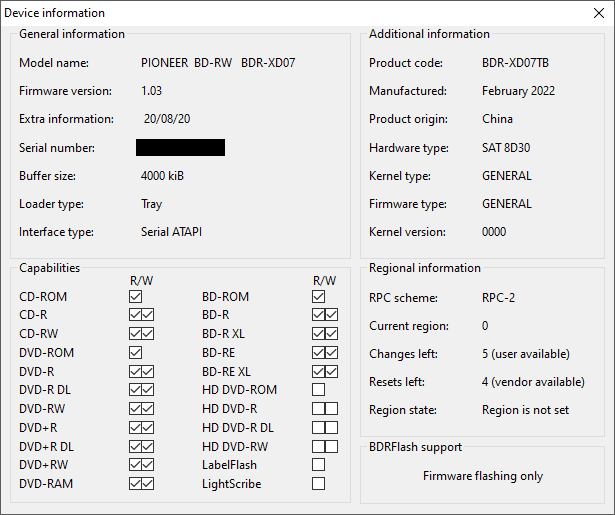This screenshot has height=515, width=615.
Task: Close the Device information dialog
Action: (599, 13)
